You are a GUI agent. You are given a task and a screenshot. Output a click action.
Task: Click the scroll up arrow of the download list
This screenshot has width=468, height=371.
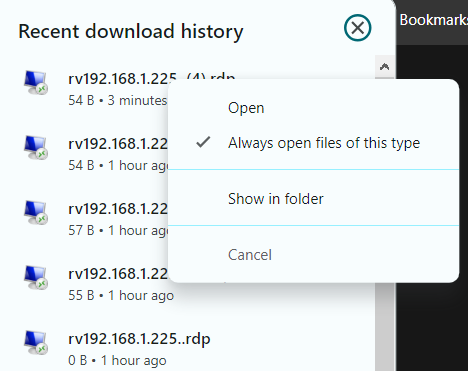pyautogui.click(x=384, y=67)
